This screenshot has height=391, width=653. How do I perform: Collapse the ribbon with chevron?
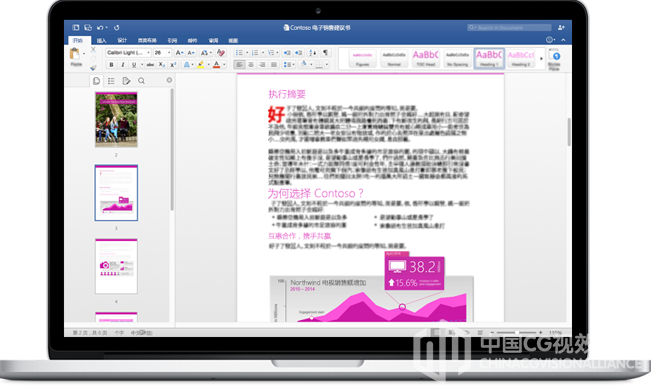563,40
